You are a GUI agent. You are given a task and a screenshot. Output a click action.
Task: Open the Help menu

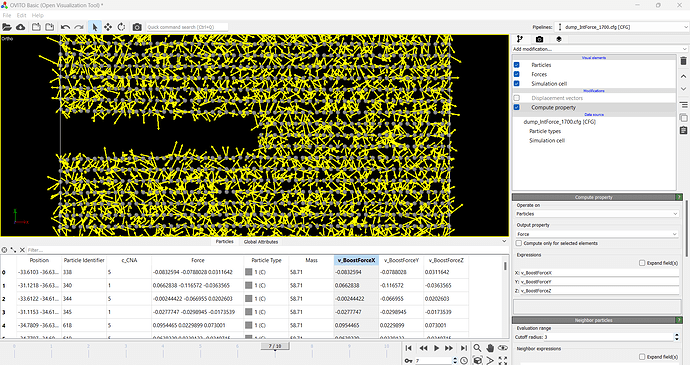coord(38,15)
